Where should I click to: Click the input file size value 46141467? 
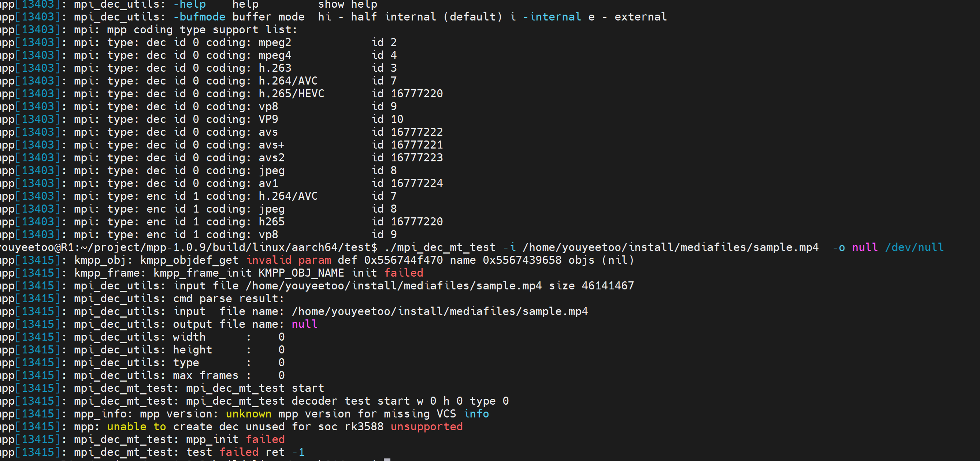[x=608, y=285]
